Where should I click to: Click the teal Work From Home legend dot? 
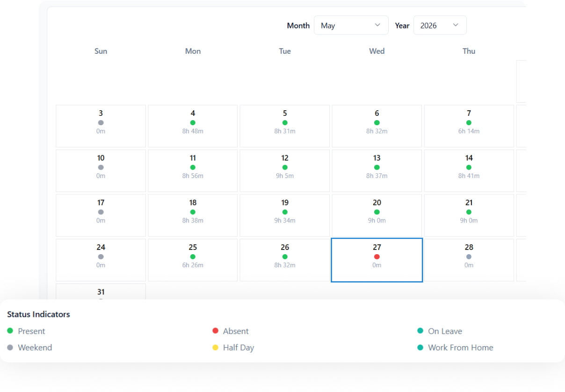(420, 347)
